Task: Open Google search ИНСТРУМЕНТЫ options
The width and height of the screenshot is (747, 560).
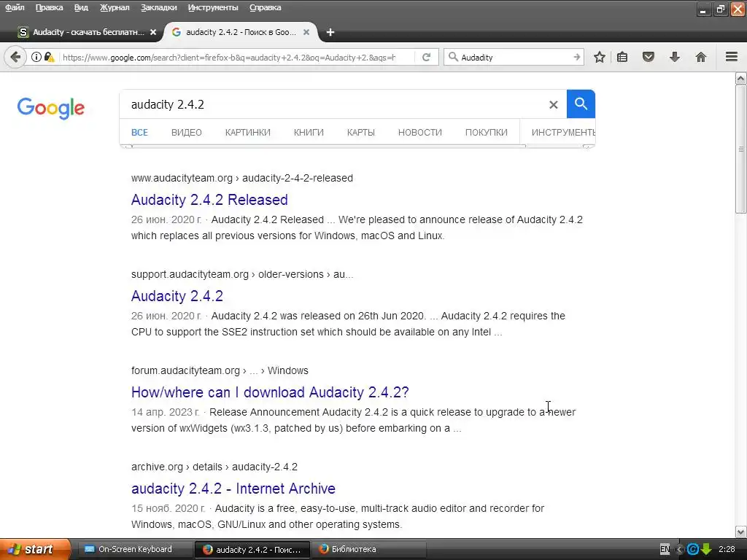Action: coord(562,133)
